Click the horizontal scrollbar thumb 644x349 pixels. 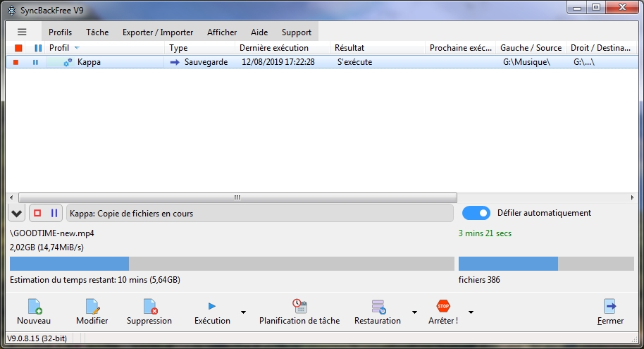point(238,197)
